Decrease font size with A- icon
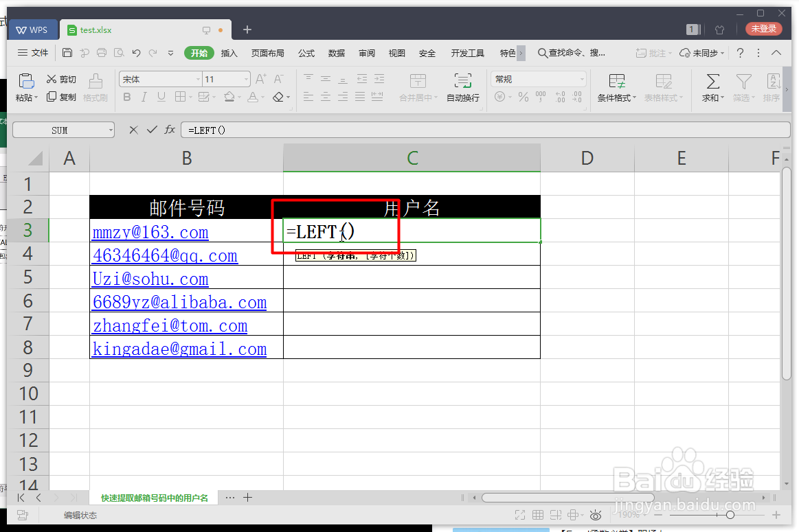Image resolution: width=799 pixels, height=532 pixels. pyautogui.click(x=278, y=79)
